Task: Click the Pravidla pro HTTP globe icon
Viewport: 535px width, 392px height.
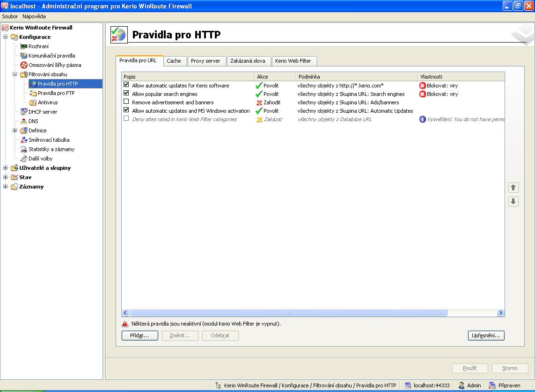Action: [x=33, y=84]
